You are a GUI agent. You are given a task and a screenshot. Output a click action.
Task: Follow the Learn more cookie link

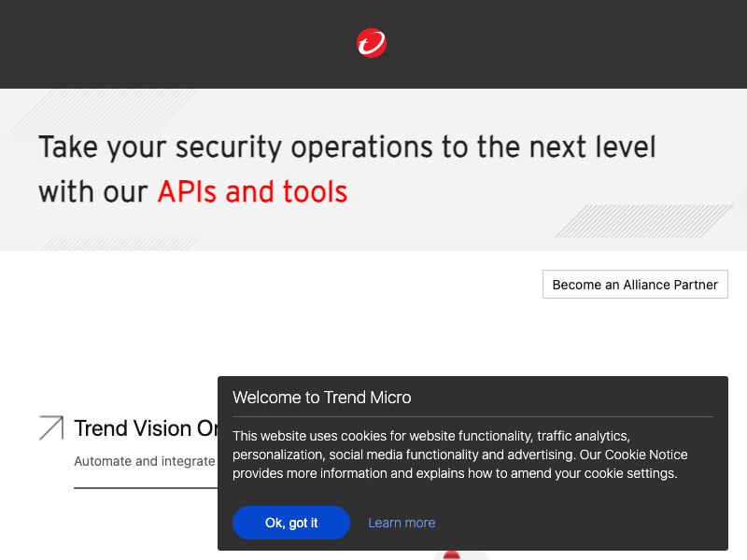point(402,523)
